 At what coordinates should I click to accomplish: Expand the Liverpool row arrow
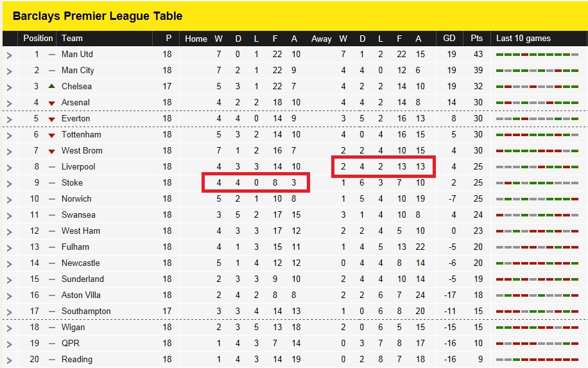click(x=10, y=168)
